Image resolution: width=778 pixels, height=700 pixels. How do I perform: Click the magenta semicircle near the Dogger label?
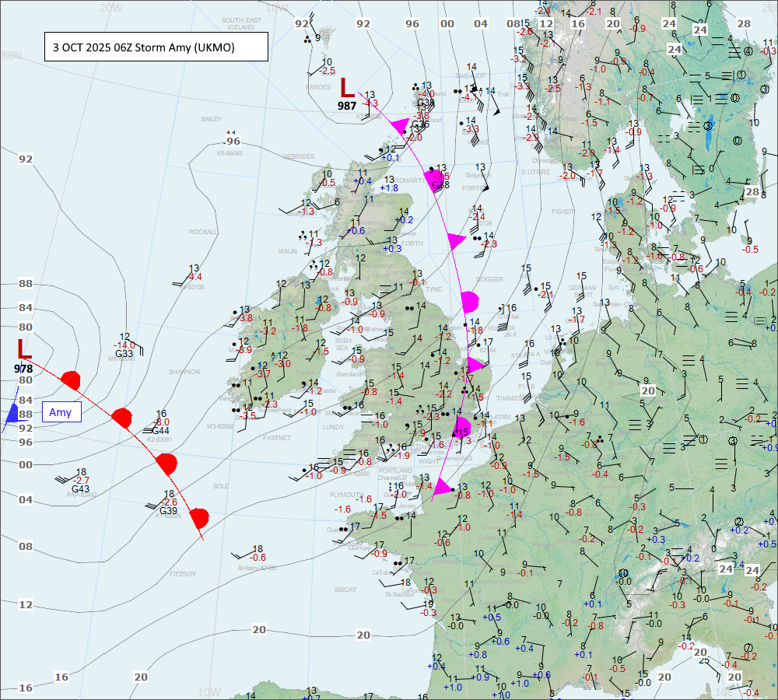pos(468,300)
